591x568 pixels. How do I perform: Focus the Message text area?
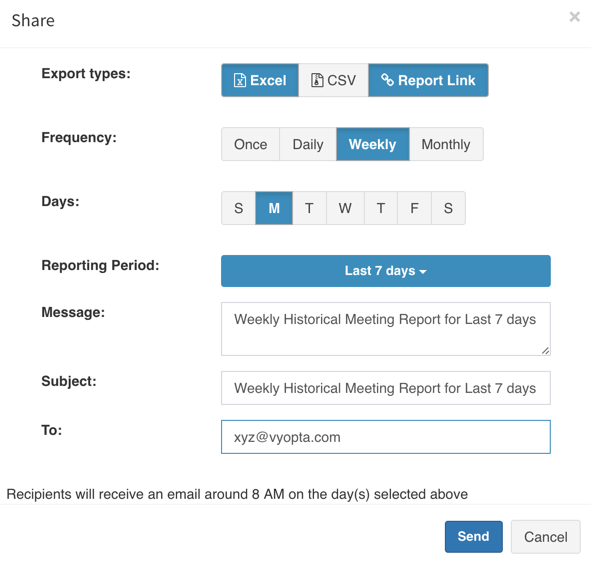[386, 329]
